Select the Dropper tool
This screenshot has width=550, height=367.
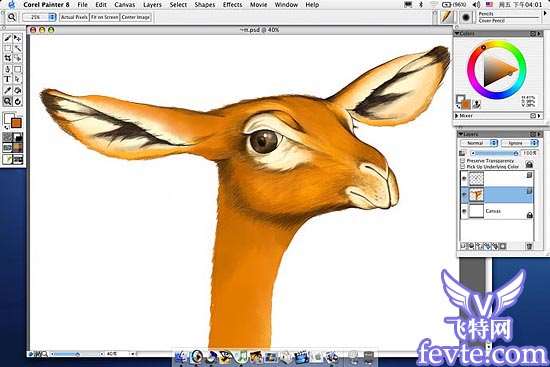(7, 91)
